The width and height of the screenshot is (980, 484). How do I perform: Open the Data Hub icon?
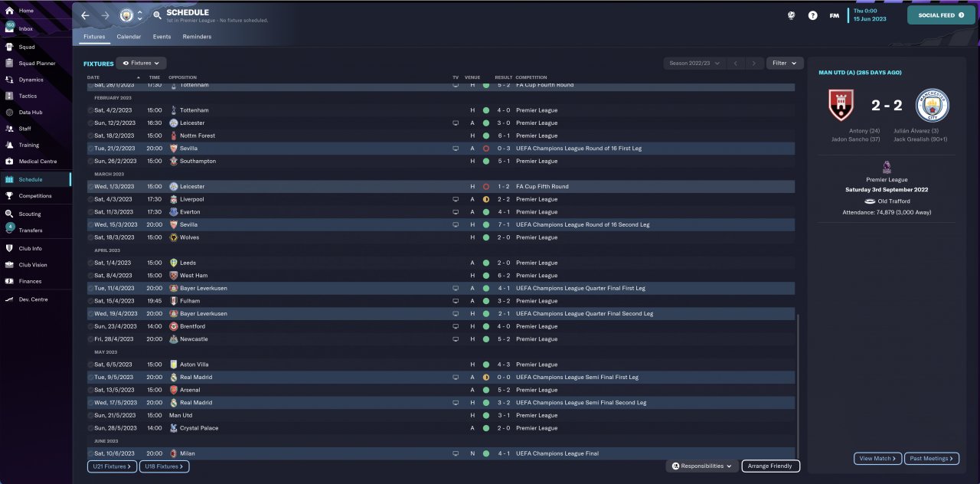(10, 112)
